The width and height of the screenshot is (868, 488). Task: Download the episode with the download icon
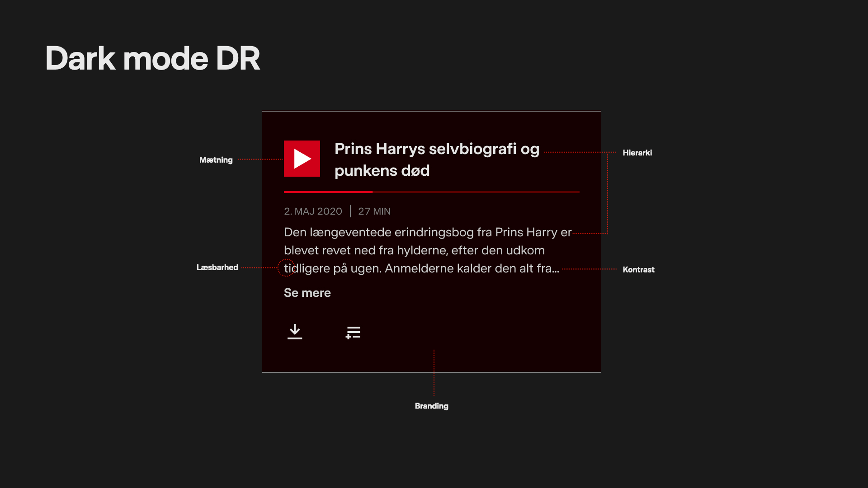coord(295,332)
